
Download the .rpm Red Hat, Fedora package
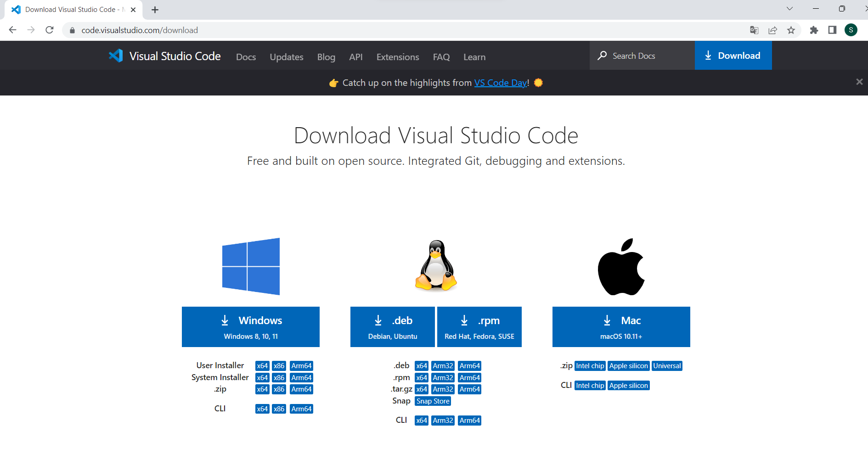tap(479, 327)
